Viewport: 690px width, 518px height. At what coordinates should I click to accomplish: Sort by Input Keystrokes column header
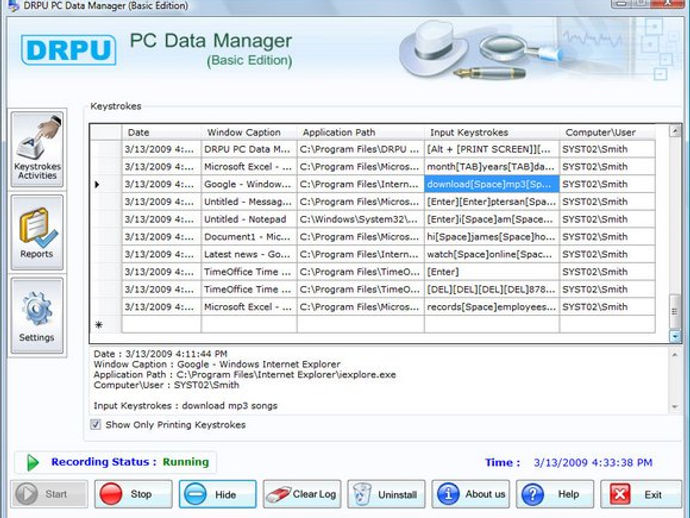[492, 132]
